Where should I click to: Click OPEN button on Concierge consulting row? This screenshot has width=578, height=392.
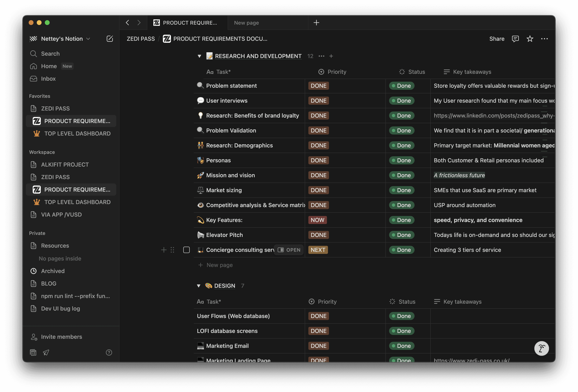coord(289,250)
